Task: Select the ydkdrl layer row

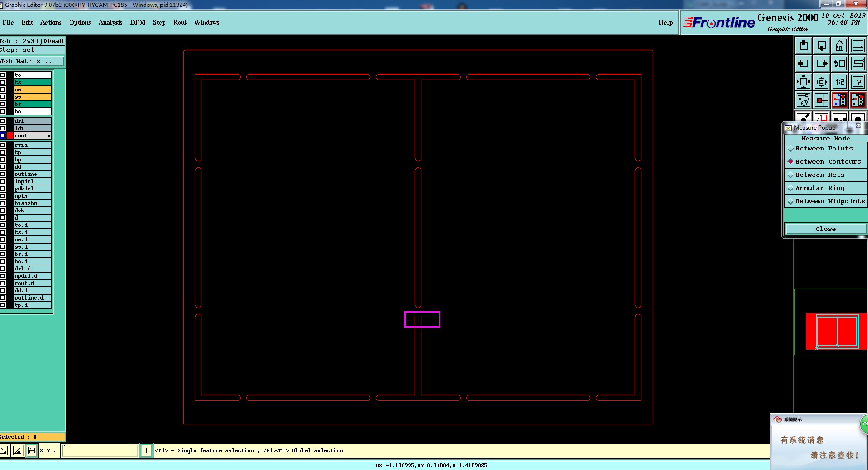Action: point(32,189)
